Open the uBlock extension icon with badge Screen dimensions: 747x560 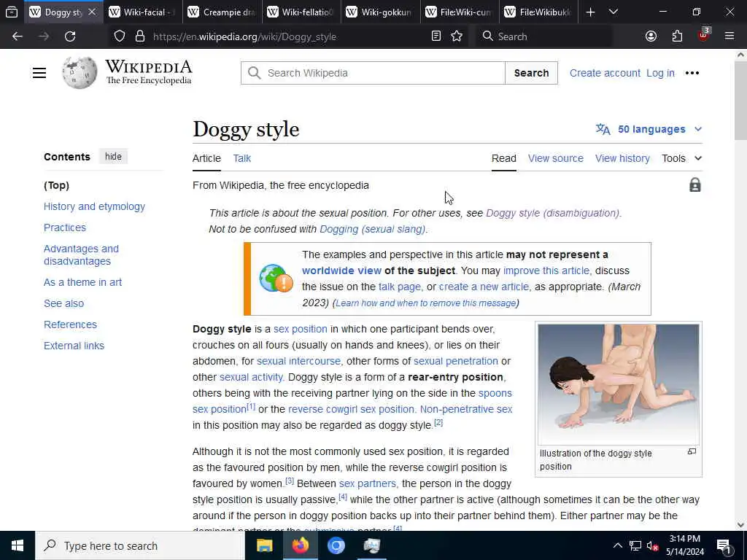click(704, 35)
